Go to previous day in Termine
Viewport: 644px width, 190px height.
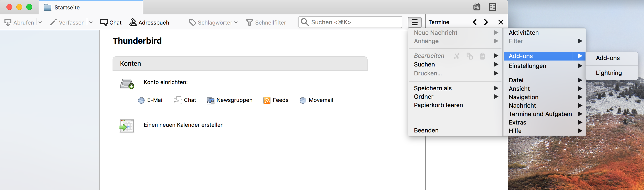tap(475, 22)
